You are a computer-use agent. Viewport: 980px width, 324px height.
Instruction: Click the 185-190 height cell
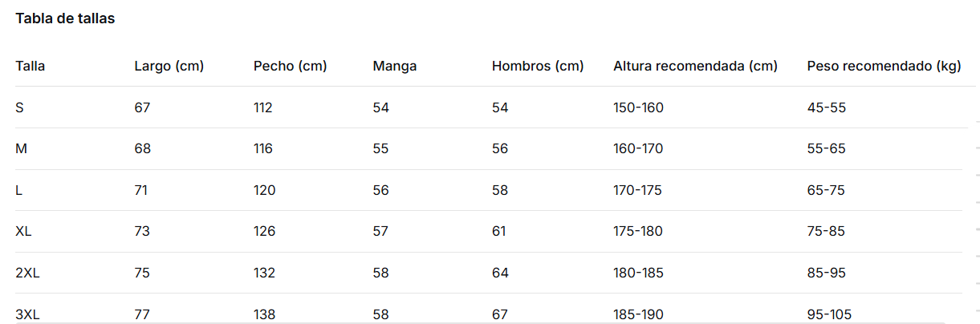click(x=639, y=314)
